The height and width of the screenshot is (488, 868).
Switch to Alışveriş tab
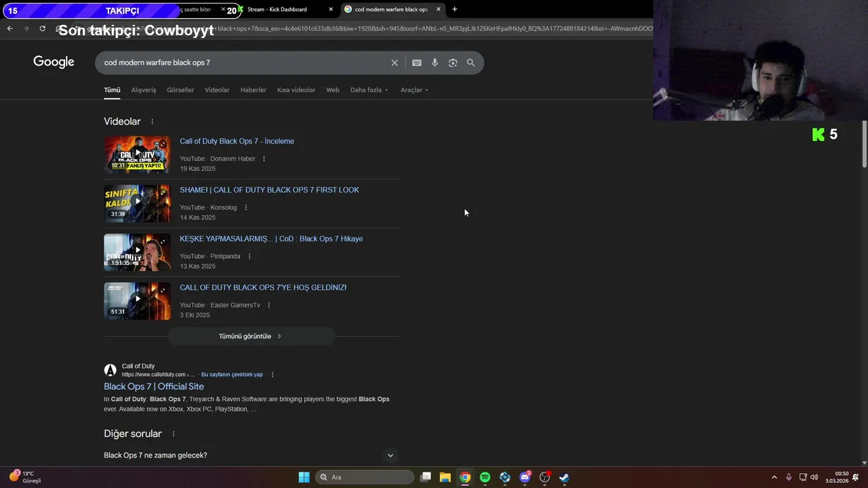144,90
